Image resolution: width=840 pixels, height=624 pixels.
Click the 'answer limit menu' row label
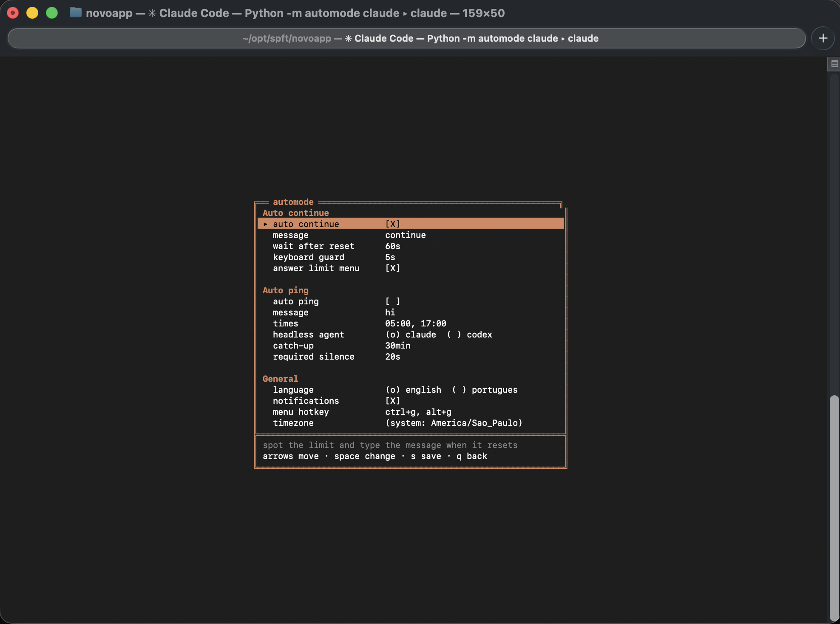point(316,268)
